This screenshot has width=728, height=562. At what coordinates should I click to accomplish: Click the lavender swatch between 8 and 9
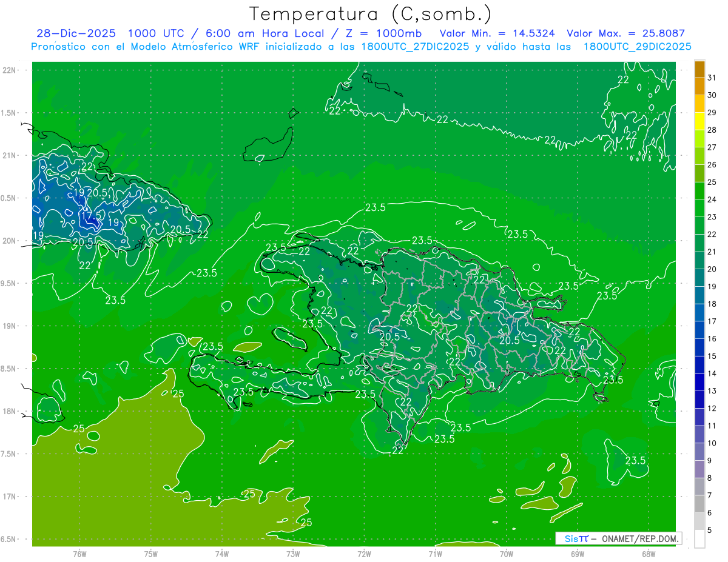coord(699,469)
